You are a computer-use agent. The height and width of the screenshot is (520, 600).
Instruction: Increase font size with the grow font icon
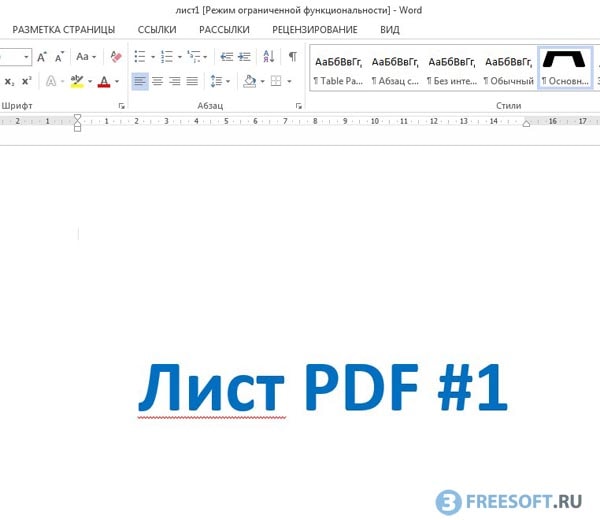43,57
